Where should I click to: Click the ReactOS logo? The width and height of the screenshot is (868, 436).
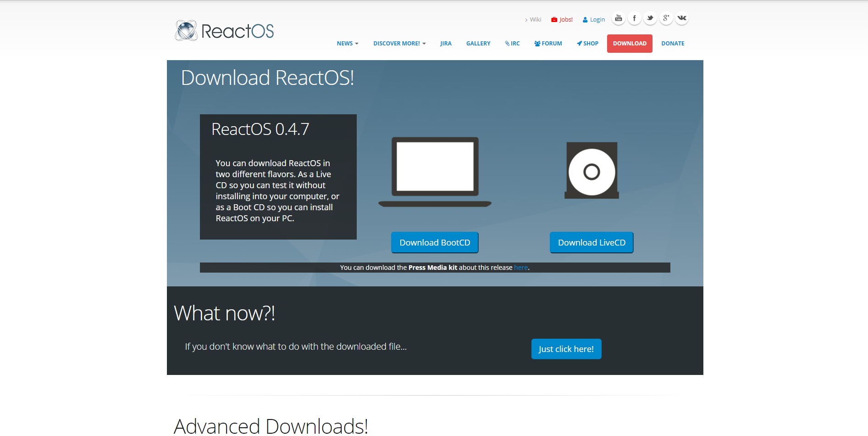(224, 31)
